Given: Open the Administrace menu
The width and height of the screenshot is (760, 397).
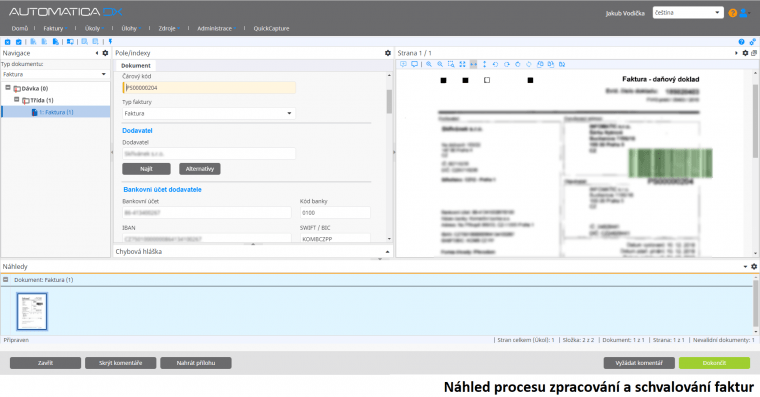Looking at the screenshot, I should [x=215, y=29].
